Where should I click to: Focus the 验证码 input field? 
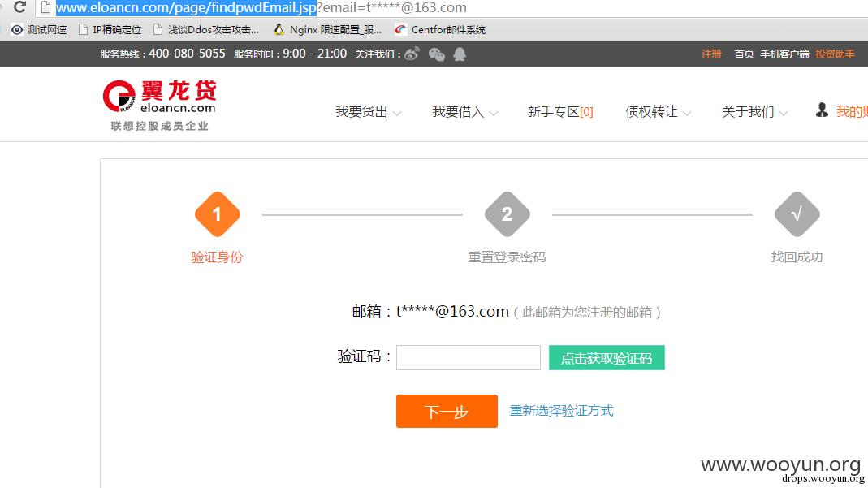(x=468, y=358)
